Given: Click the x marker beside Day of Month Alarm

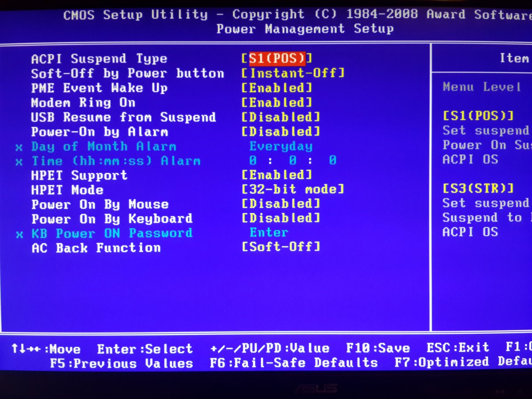Looking at the screenshot, I should coord(19,147).
